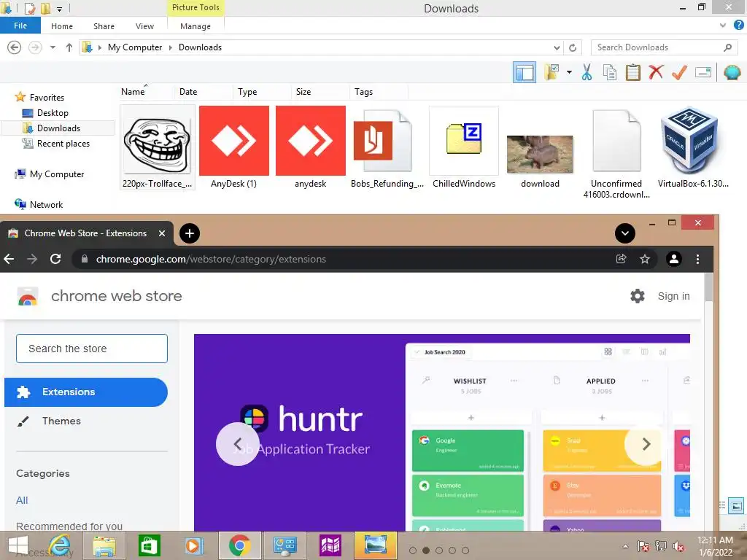This screenshot has width=747, height=560.
Task: Select the All category link
Action: [22, 500]
